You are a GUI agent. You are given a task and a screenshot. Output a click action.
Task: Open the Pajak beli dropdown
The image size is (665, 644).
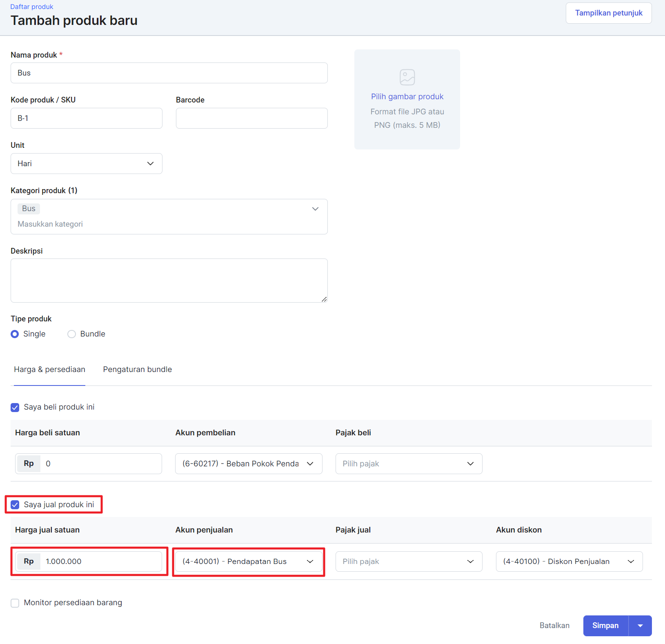(409, 464)
